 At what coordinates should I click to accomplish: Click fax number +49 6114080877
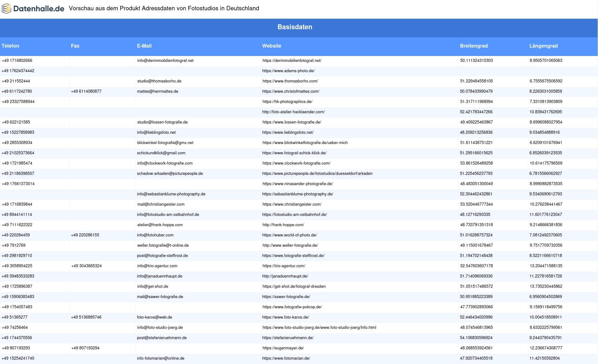(86, 91)
